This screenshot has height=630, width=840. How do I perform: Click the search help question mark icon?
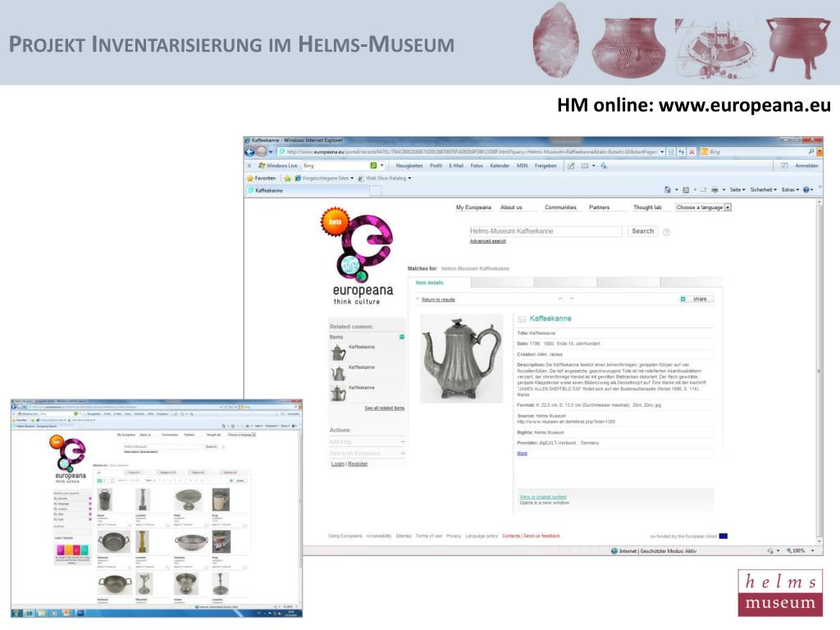(x=666, y=232)
